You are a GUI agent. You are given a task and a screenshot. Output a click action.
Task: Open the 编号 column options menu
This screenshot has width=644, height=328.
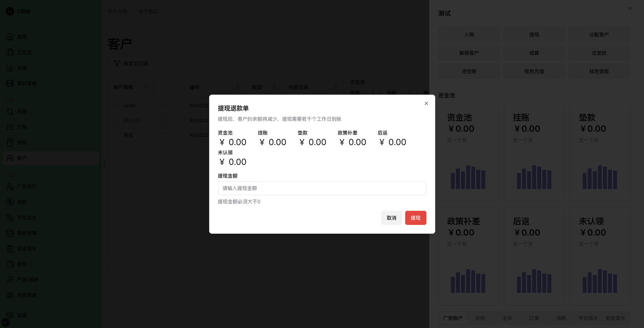(x=237, y=87)
